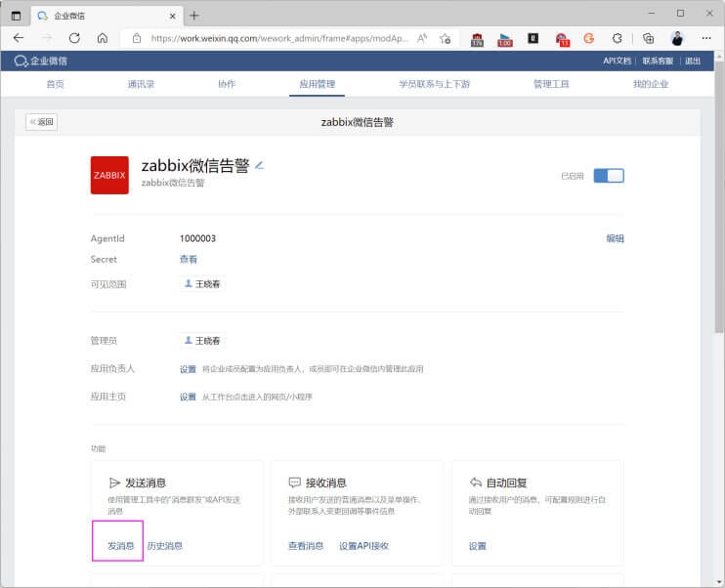Click the 接收消息 chat bubble icon
This screenshot has height=588, width=725.
click(x=294, y=483)
